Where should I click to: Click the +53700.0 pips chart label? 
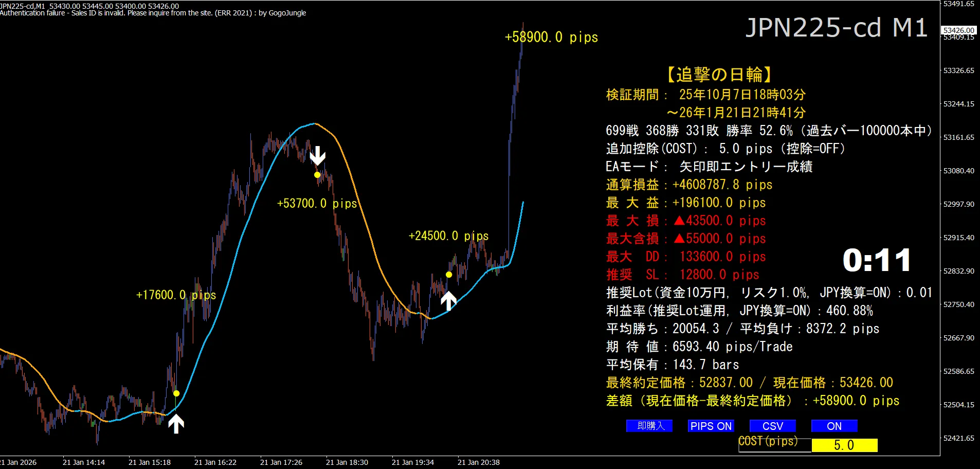[x=317, y=204]
